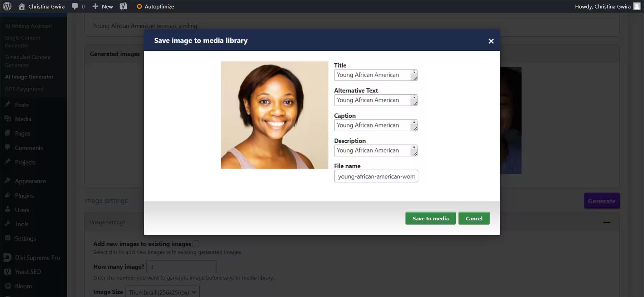Toggle Add new images to existing images
The height and width of the screenshot is (297, 644).
tap(196, 244)
